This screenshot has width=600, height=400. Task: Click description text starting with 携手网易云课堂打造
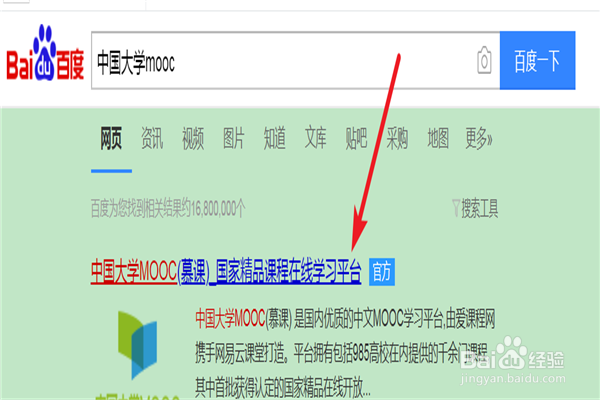(x=341, y=353)
